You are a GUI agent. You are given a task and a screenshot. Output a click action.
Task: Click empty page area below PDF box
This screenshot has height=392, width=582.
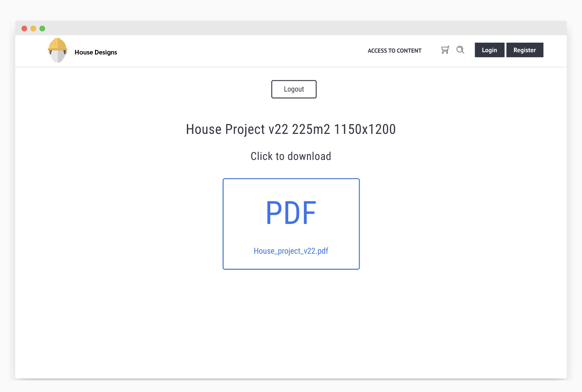tap(291, 320)
